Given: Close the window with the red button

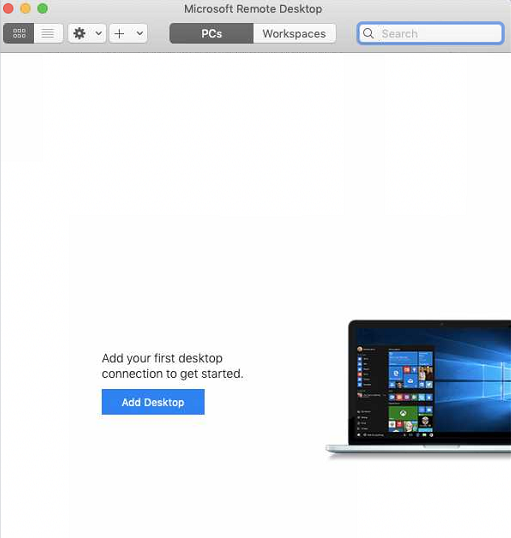Looking at the screenshot, I should click(8, 8).
